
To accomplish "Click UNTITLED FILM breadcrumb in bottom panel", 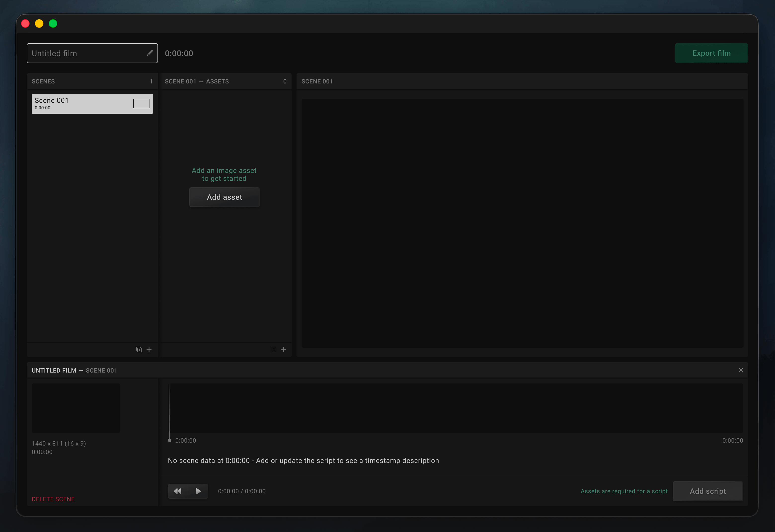I will coord(54,370).
